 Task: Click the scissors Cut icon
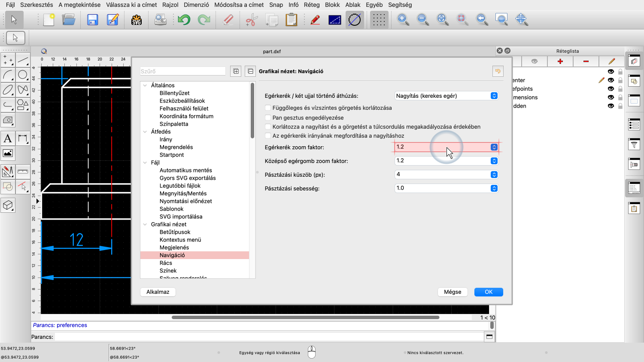click(251, 20)
